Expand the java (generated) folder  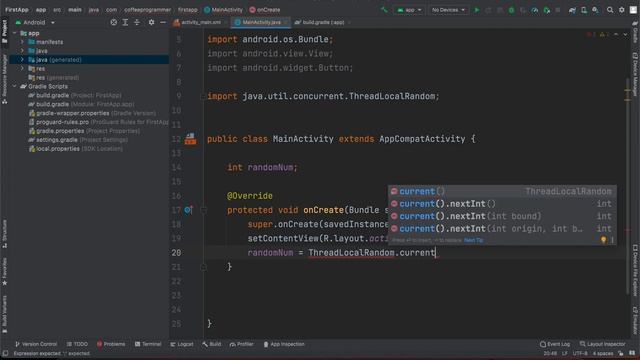pos(22,60)
